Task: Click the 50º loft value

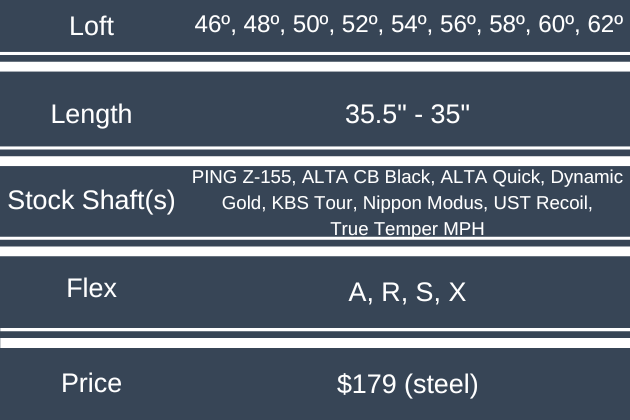Action: 311,25
